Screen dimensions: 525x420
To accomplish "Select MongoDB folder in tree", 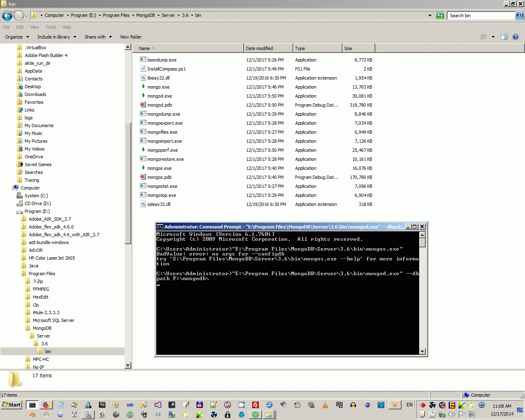I will point(42,328).
